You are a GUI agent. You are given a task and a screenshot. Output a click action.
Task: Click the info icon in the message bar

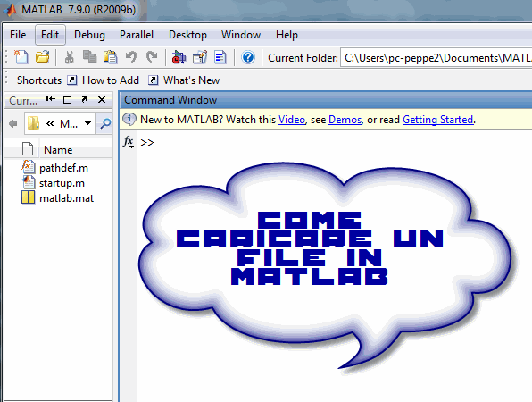point(129,119)
